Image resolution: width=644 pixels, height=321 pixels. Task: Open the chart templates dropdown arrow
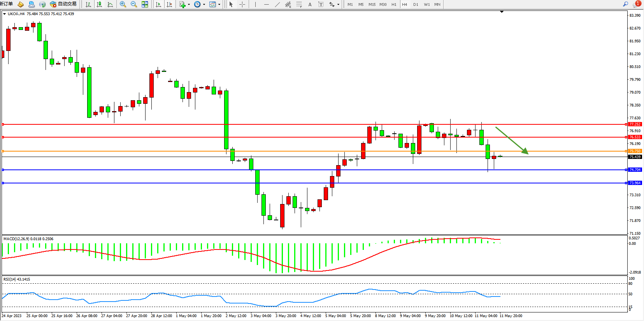219,5
